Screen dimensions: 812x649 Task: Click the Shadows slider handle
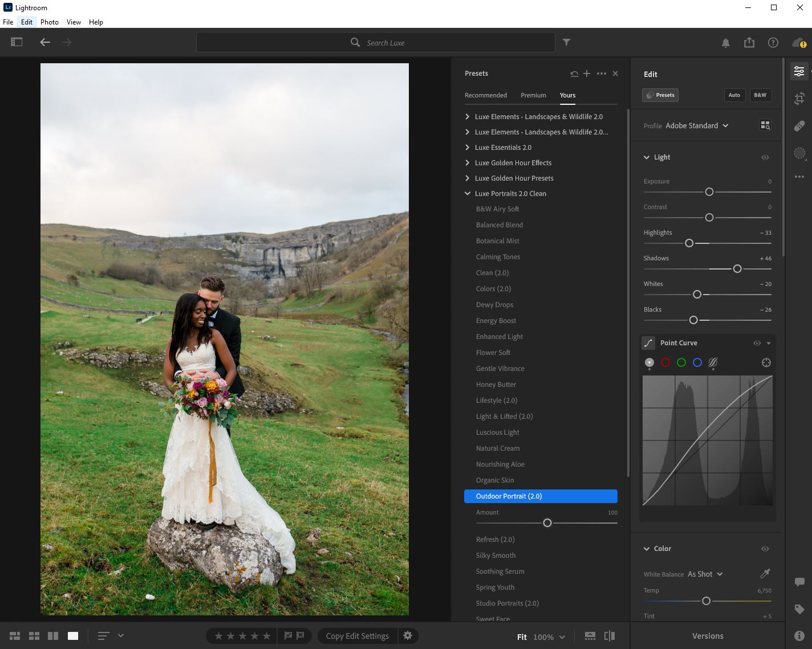pyautogui.click(x=737, y=269)
